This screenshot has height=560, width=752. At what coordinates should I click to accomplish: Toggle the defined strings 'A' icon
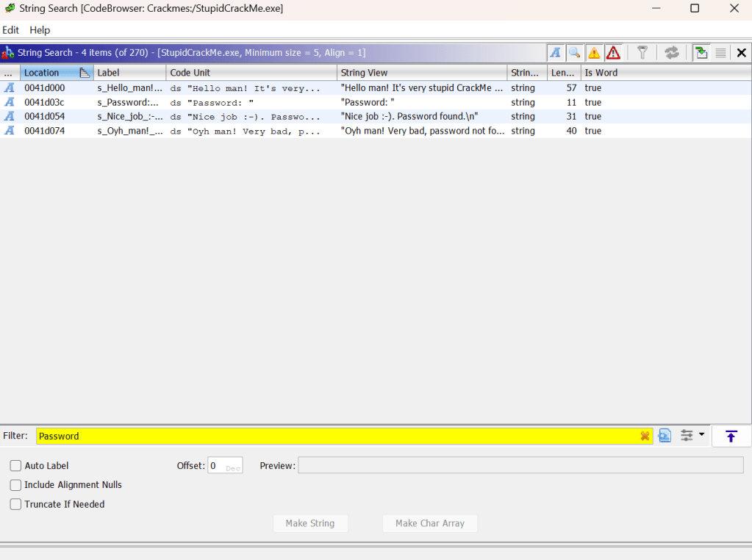556,53
